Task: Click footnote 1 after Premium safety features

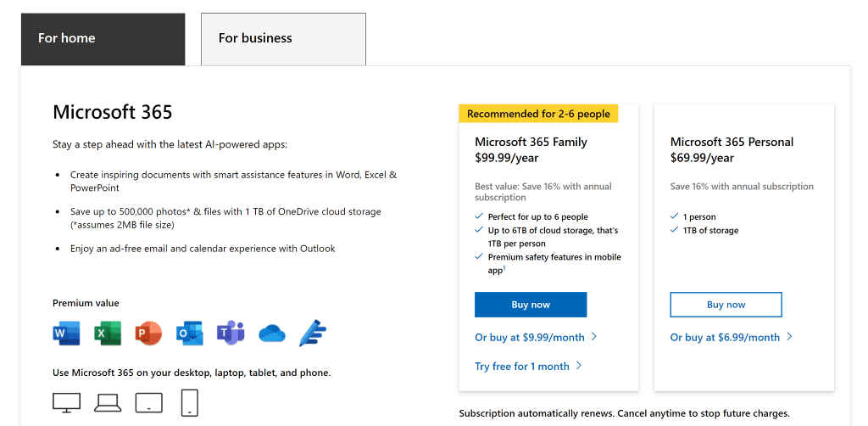Action: point(504,268)
